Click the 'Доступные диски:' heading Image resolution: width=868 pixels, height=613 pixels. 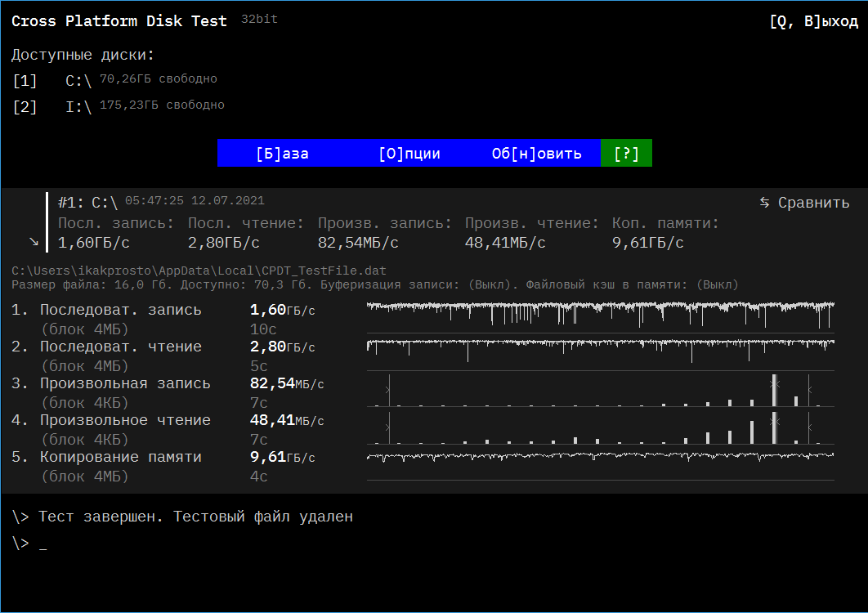click(x=83, y=55)
